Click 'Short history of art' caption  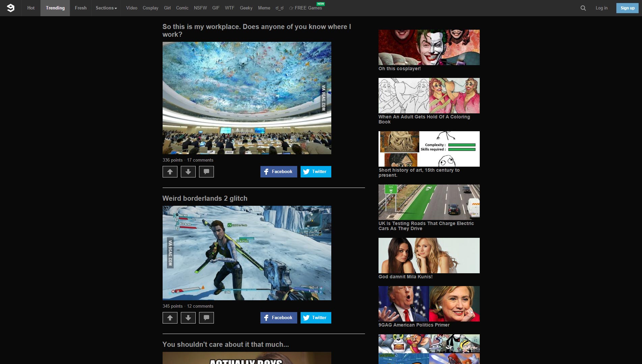point(419,173)
